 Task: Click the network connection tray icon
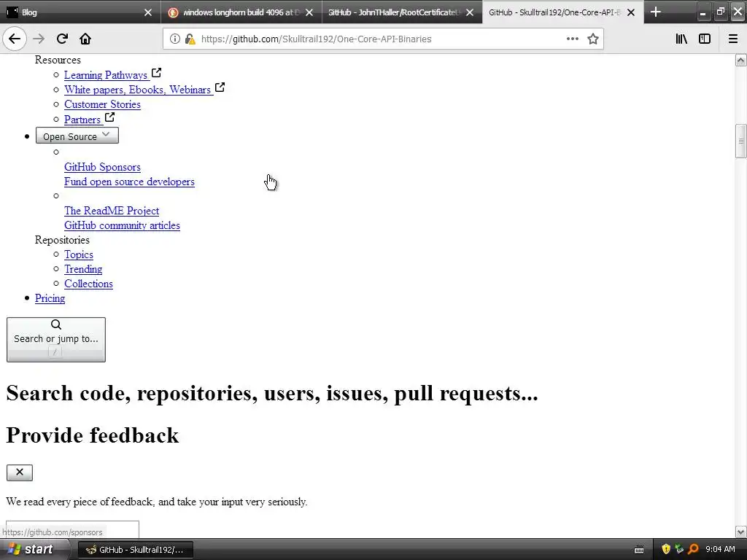(x=679, y=550)
